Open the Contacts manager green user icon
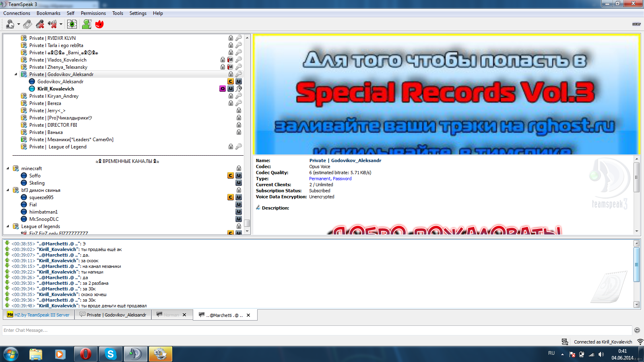 tap(87, 25)
